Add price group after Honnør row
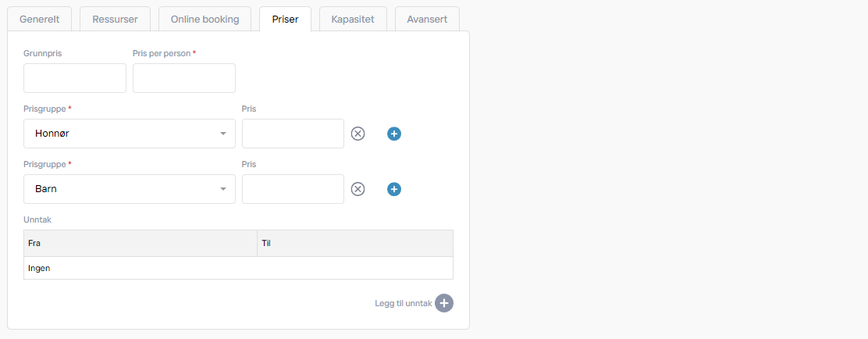Image resolution: width=868 pixels, height=339 pixels. (393, 134)
